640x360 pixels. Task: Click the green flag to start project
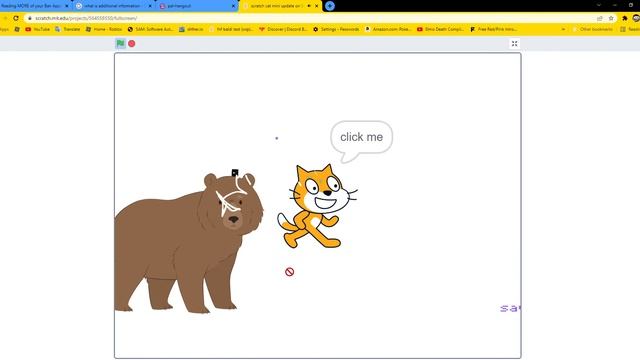[120, 43]
